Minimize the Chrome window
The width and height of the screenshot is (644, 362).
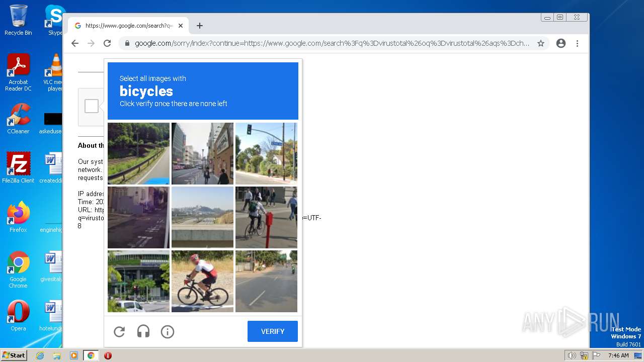click(547, 17)
